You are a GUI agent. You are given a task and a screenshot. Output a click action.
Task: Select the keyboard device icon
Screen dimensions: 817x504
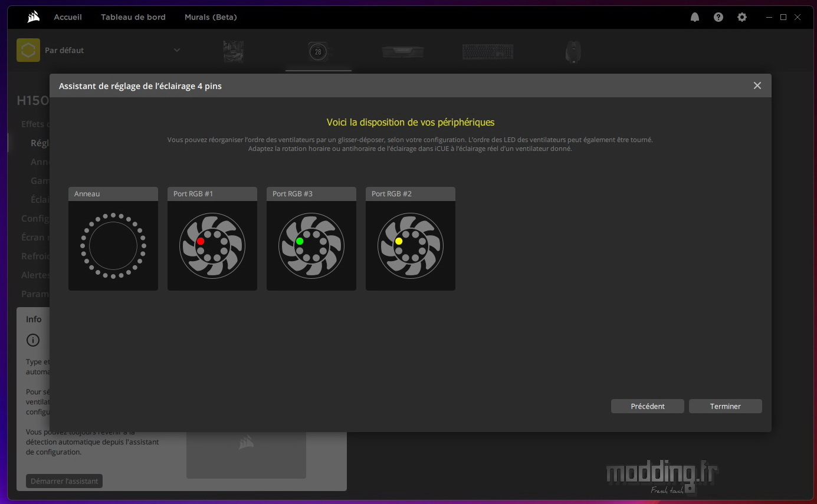tap(488, 51)
